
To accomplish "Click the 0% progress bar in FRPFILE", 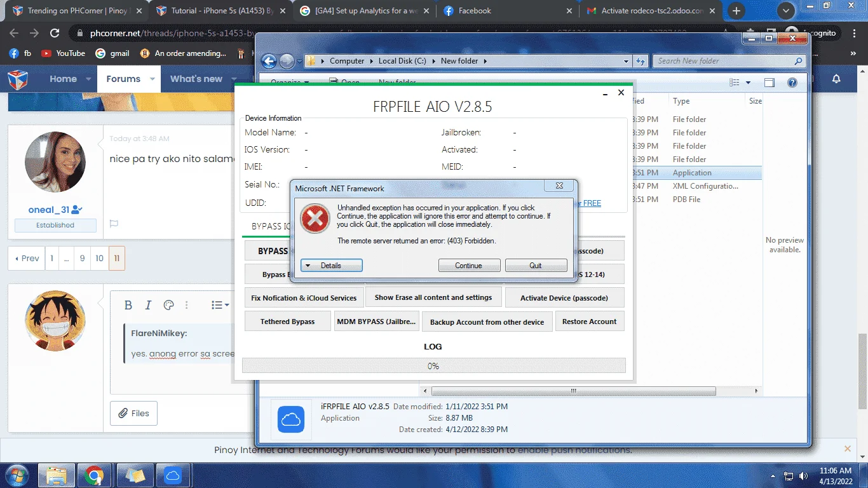I will [433, 365].
